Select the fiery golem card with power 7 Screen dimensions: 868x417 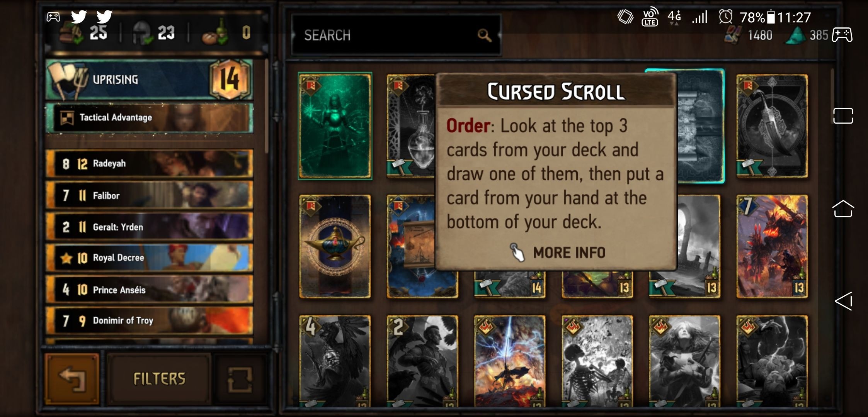coord(772,246)
